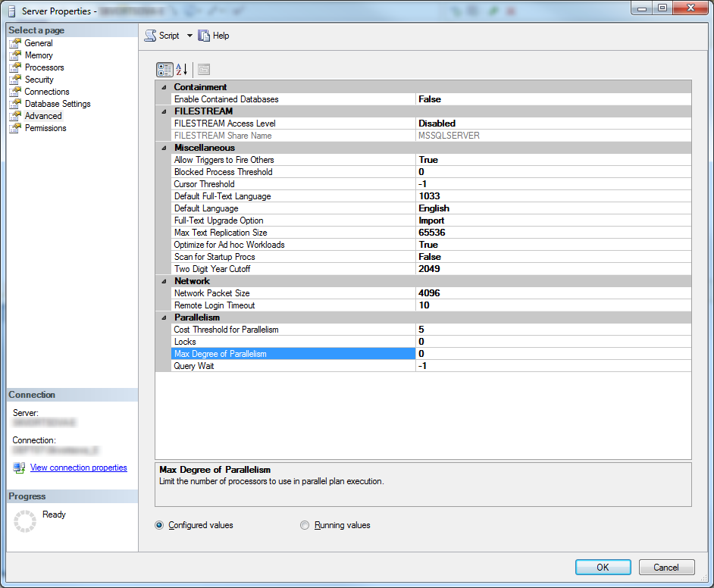Collapse the Miscellaneous section
The image size is (714, 588).
[164, 148]
